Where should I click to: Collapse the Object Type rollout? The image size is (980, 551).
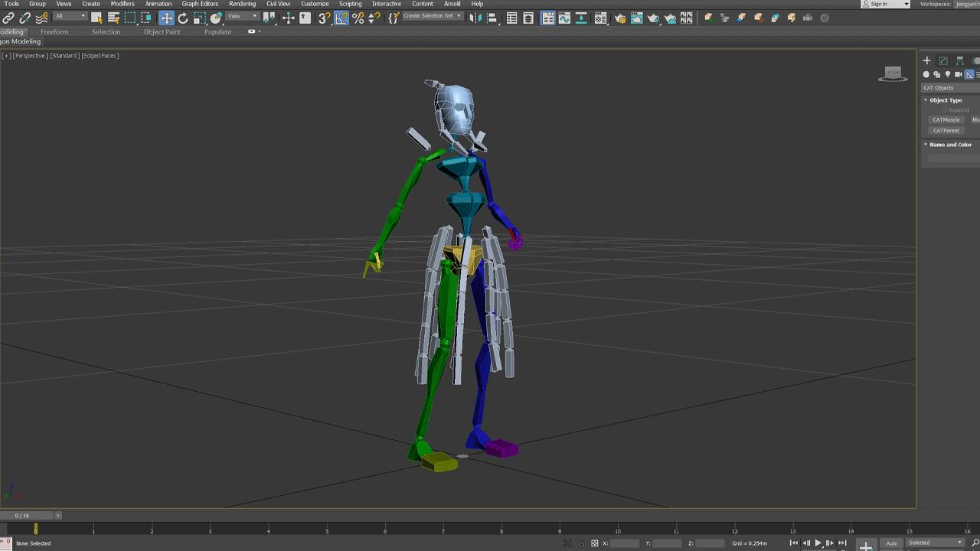[926, 99]
